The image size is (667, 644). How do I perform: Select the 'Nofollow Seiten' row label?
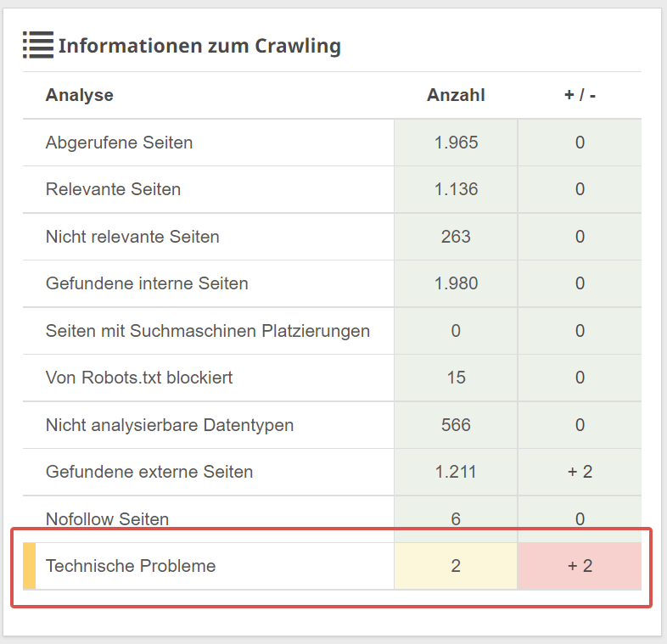(107, 519)
